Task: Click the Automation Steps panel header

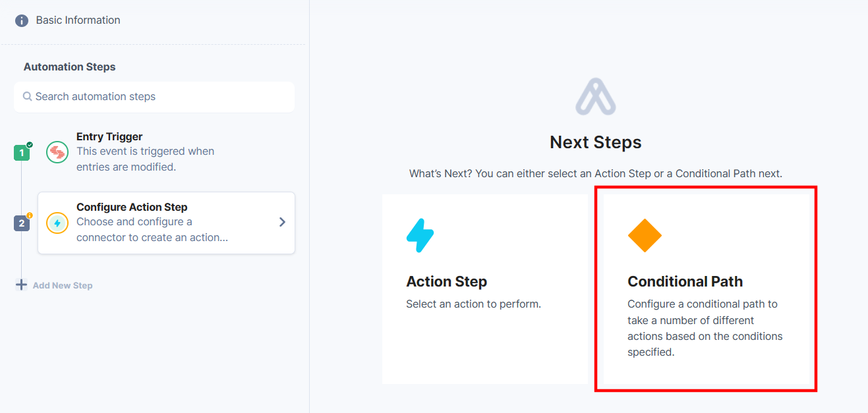Action: tap(69, 67)
